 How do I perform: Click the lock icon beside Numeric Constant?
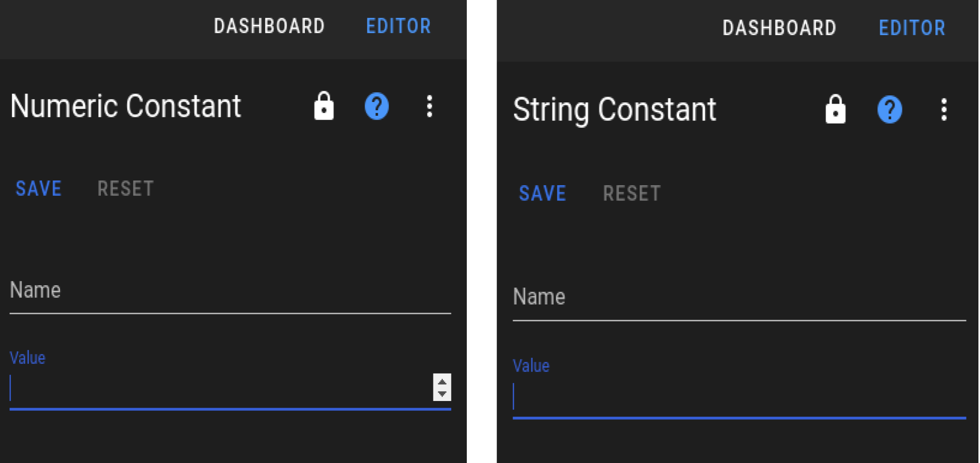point(324,106)
